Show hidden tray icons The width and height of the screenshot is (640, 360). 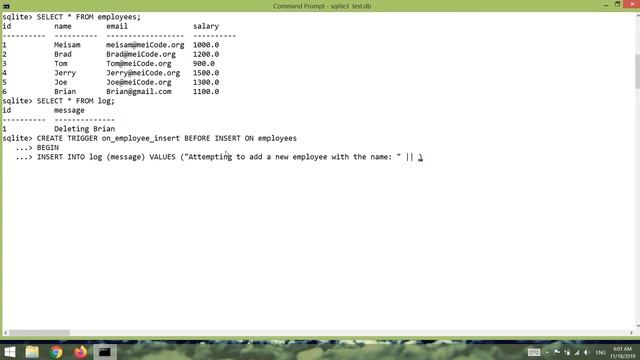[x=547, y=352]
